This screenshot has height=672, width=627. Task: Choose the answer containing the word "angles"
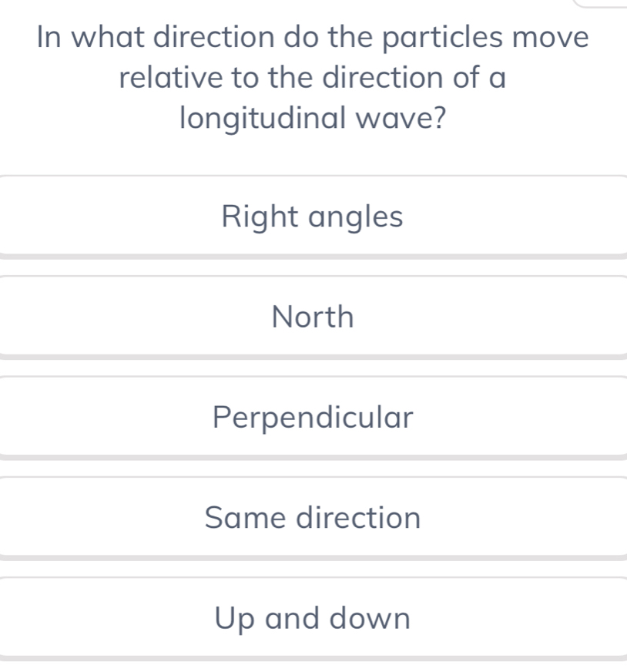click(355, 217)
